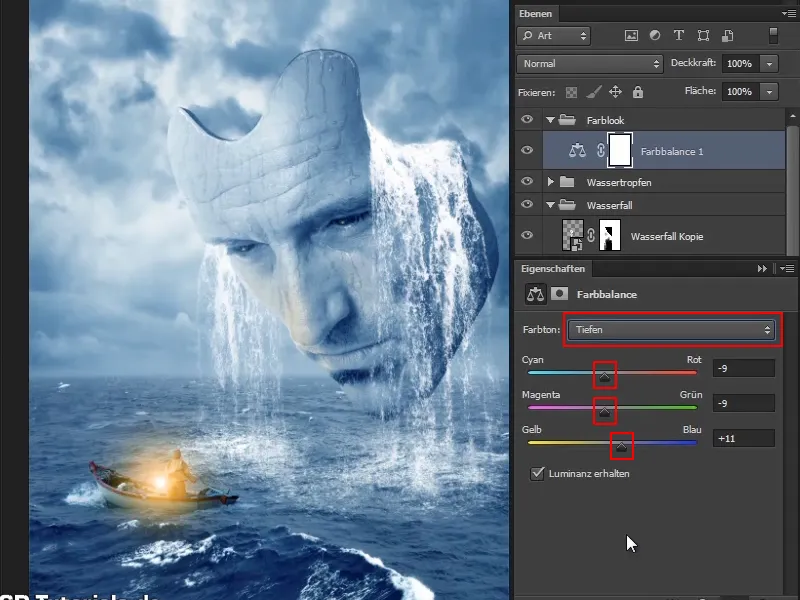Lock transparent pixels icon
800x600 pixels.
tap(571, 92)
